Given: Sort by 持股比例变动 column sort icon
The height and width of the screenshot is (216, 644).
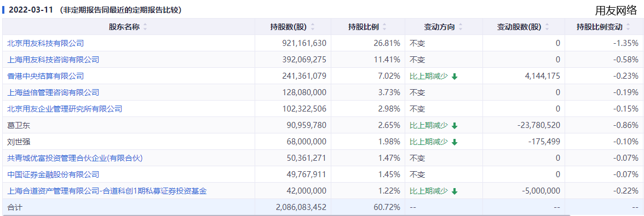Looking at the screenshot, I should [628, 27].
